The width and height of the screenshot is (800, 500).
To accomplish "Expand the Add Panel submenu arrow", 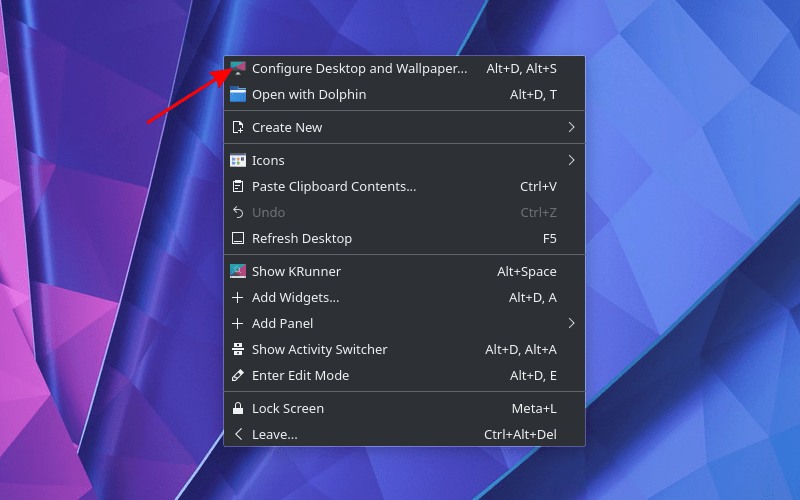I will click(571, 323).
